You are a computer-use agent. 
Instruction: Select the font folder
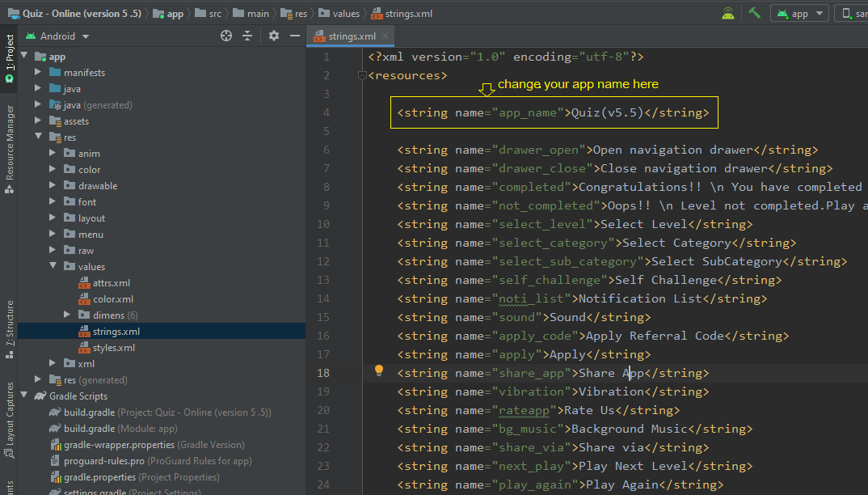[80, 201]
